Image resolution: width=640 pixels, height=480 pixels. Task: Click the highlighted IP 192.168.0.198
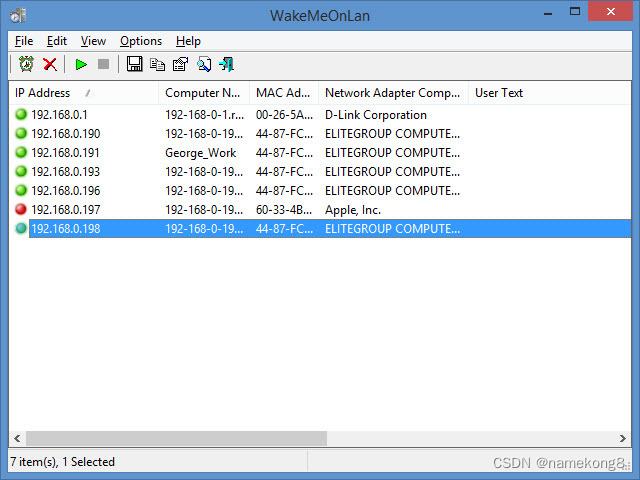(66, 229)
